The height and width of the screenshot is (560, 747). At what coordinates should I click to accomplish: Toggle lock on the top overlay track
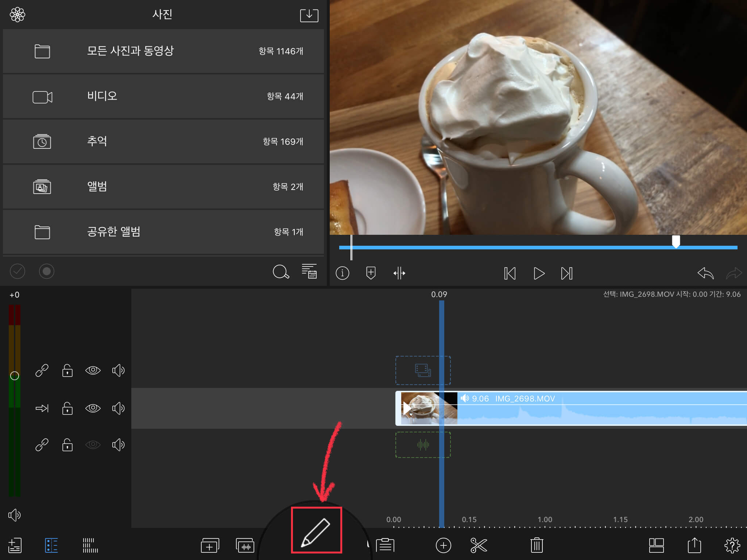67,370
